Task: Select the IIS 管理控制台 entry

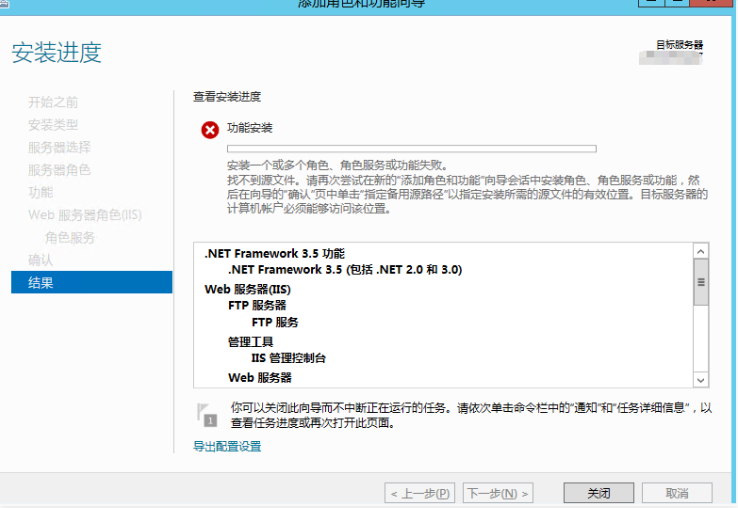Action: pos(289,358)
